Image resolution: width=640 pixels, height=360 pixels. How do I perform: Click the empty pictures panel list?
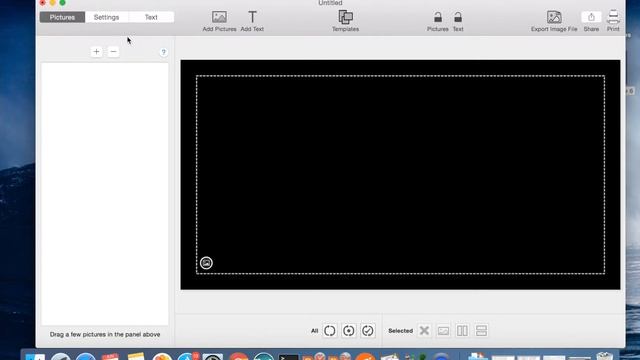(x=105, y=194)
